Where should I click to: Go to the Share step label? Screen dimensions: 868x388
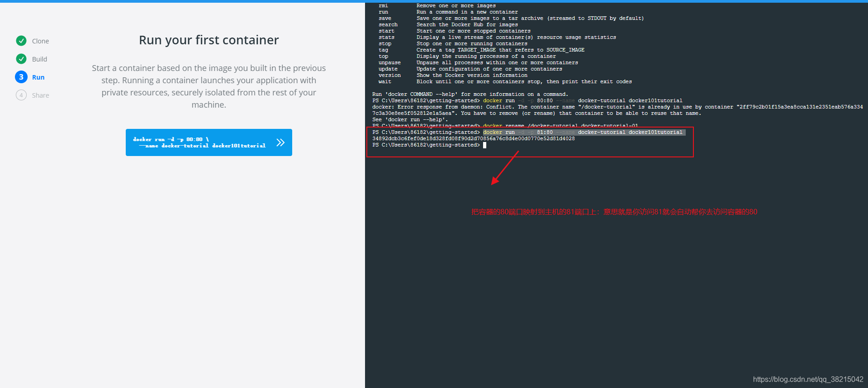[x=40, y=95]
